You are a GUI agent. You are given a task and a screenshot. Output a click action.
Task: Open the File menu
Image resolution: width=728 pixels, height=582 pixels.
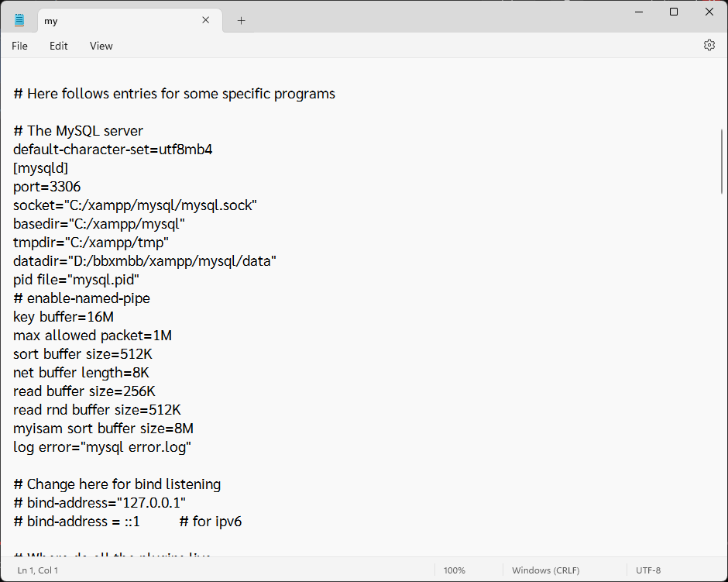click(x=19, y=46)
